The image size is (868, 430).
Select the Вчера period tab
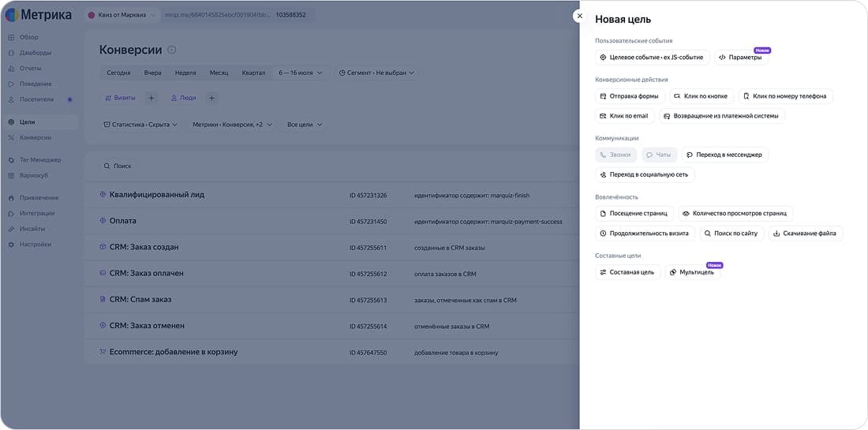(153, 73)
